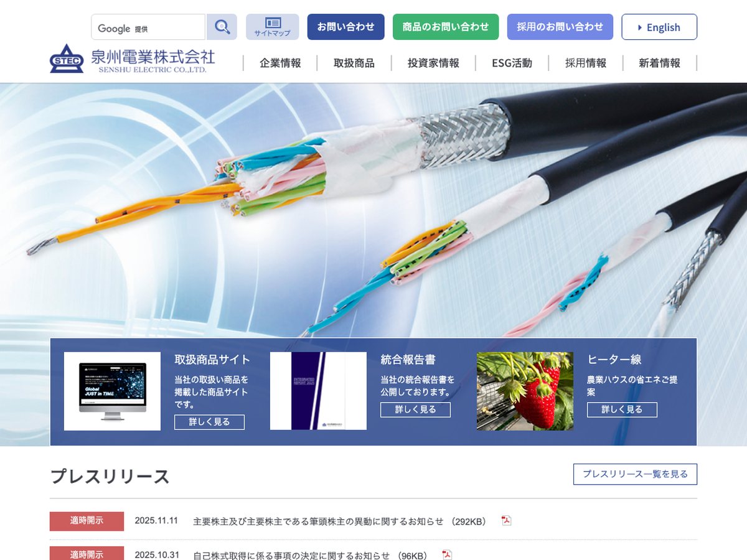Switch the site language to English

(x=659, y=27)
